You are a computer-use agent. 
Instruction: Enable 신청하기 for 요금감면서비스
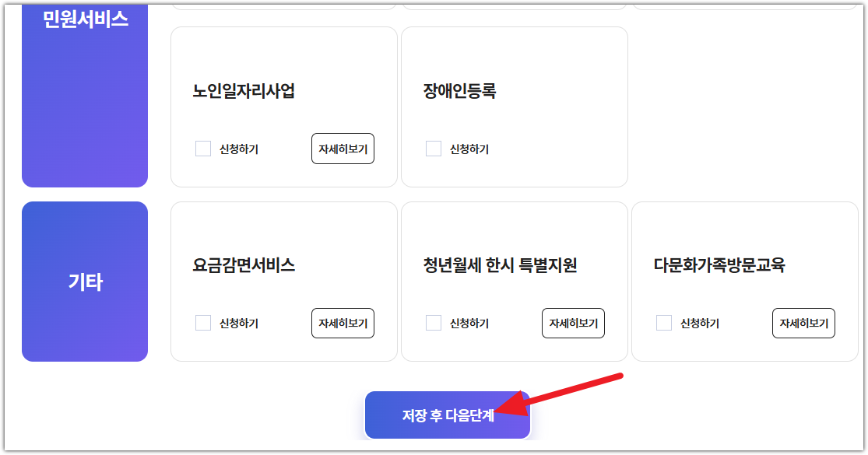pos(202,323)
